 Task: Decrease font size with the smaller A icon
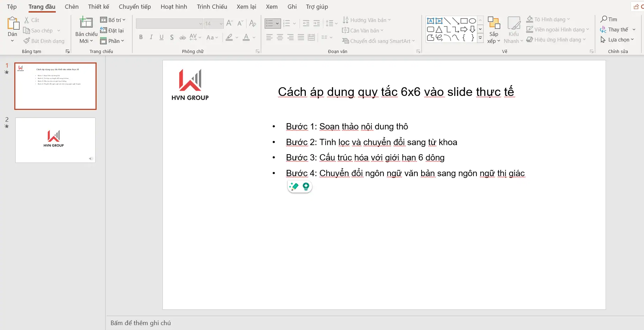coord(240,23)
